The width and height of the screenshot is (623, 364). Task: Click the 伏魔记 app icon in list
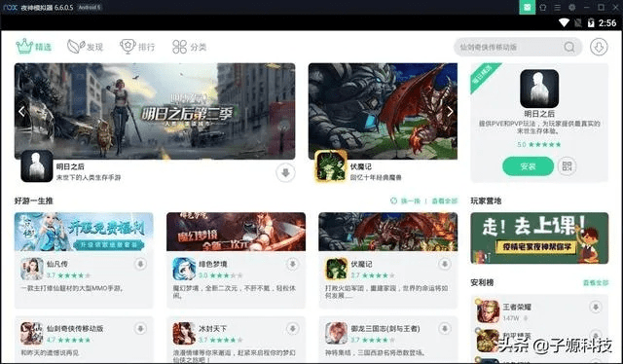point(336,269)
